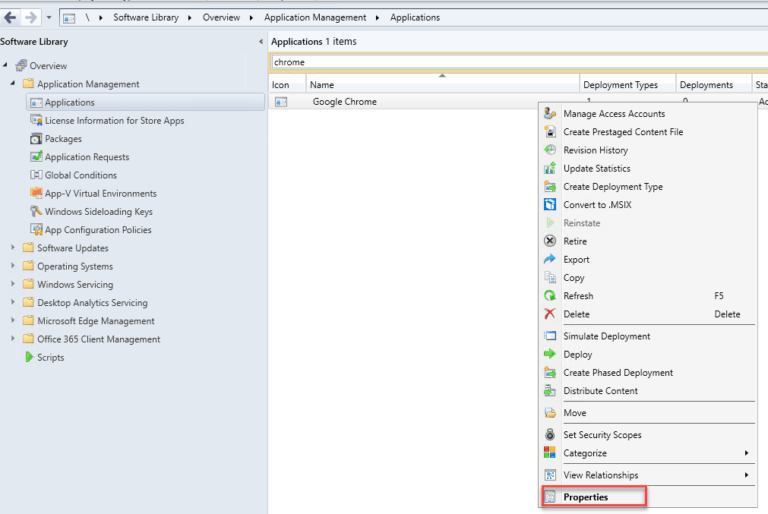
Task: Open the Categorize submenu
Action: [585, 453]
